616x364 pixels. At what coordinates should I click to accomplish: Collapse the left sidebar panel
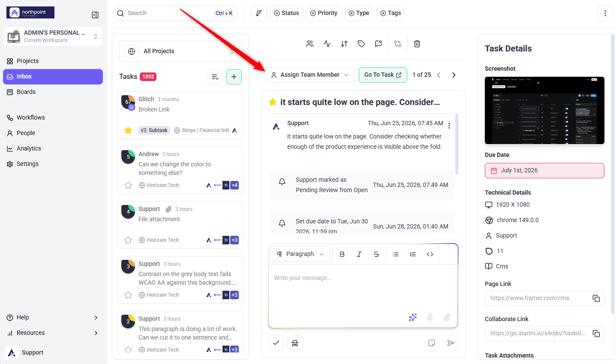pos(95,15)
